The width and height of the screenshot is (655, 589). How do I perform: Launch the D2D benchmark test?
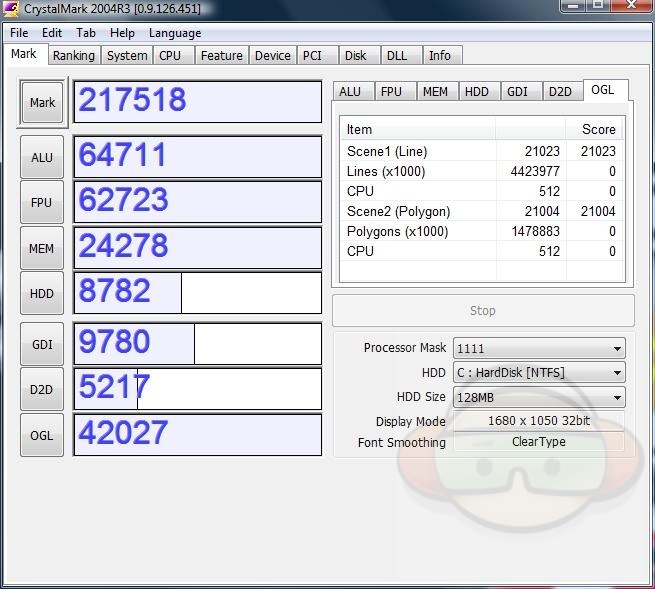[42, 390]
